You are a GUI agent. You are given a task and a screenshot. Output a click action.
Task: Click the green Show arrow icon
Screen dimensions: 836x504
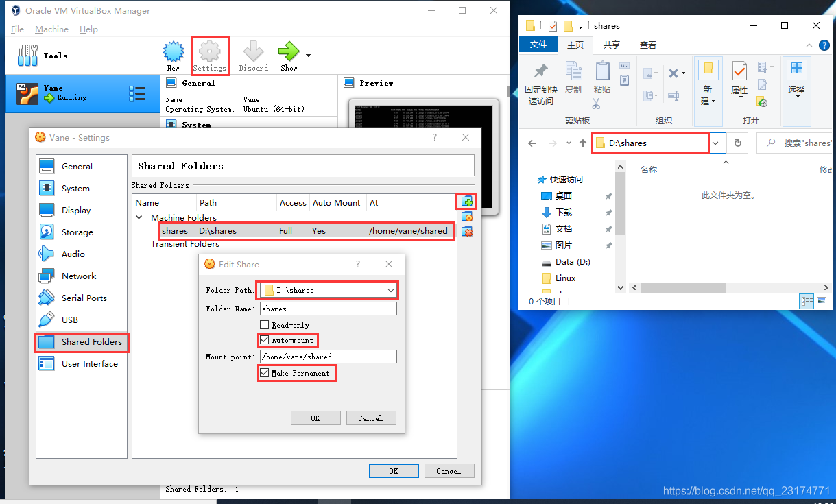tap(289, 51)
